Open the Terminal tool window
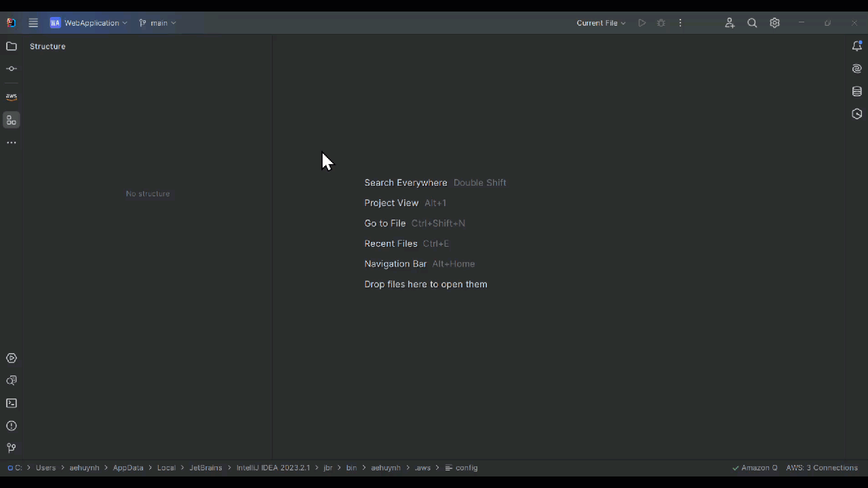868x488 pixels. 11,403
